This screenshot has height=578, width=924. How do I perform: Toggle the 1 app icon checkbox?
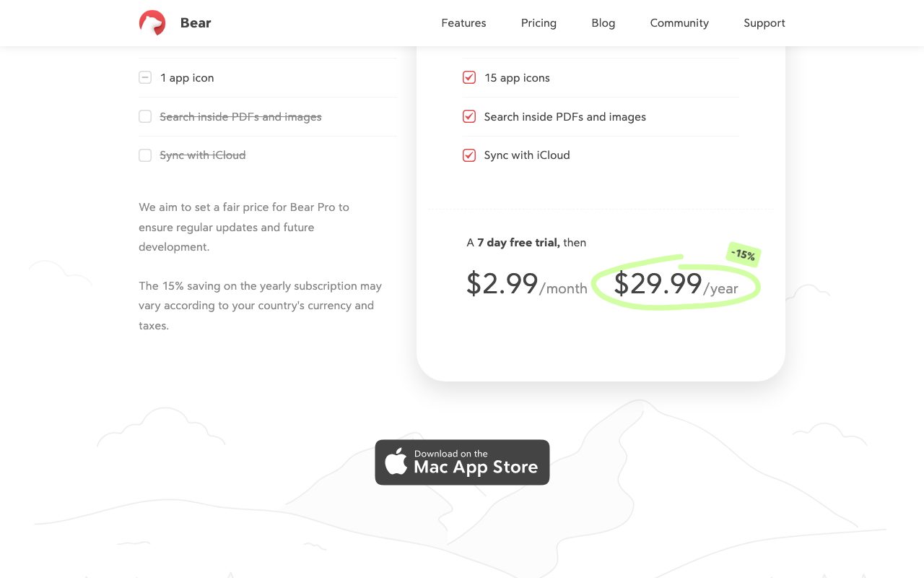tap(145, 77)
